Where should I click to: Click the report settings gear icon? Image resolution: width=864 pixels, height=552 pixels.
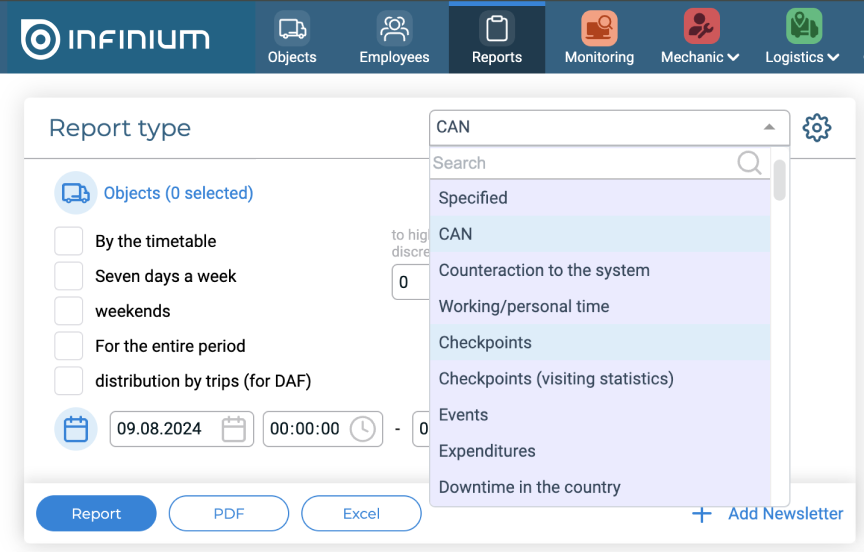[817, 128]
